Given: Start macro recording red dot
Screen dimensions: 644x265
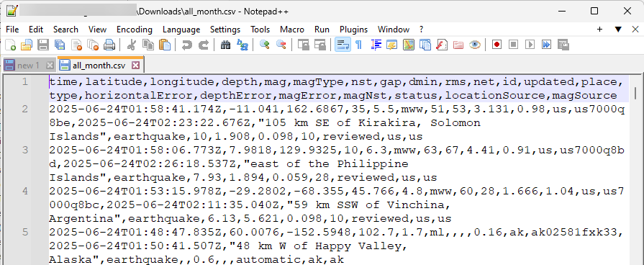Looking at the screenshot, I should 497,45.
